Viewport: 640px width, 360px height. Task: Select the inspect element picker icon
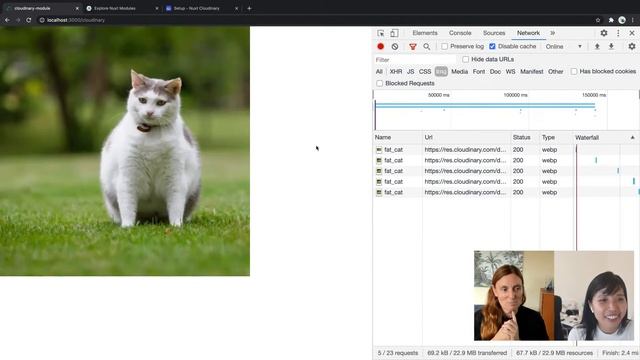[380, 33]
